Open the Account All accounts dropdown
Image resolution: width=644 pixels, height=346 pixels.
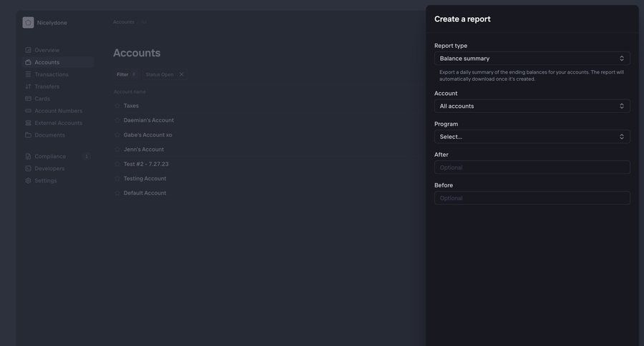tap(532, 106)
